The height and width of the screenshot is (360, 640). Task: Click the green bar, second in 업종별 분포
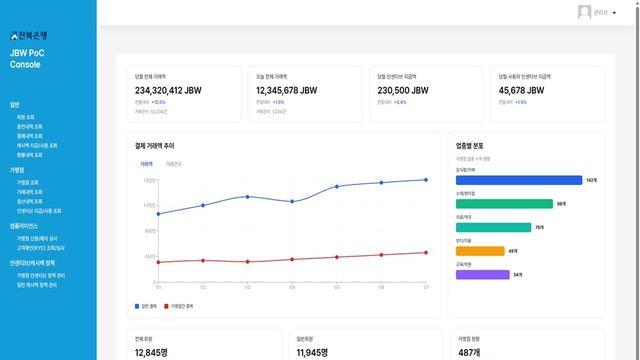[x=504, y=204]
